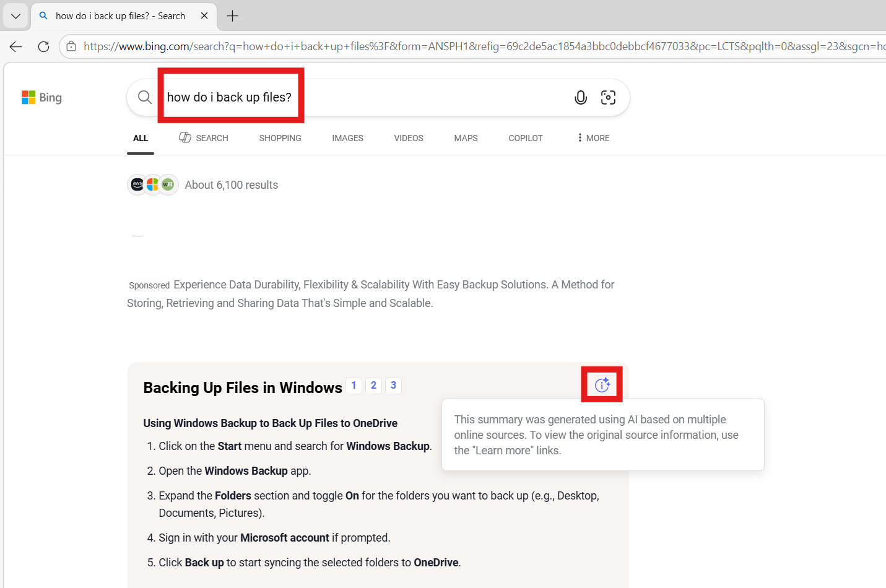Open citation link 1
886x588 pixels.
pos(354,385)
